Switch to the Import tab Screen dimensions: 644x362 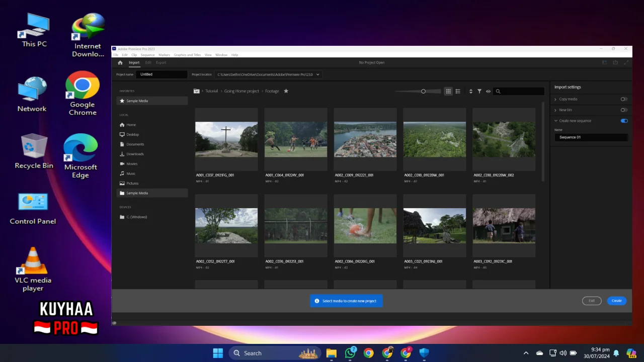[x=134, y=63]
